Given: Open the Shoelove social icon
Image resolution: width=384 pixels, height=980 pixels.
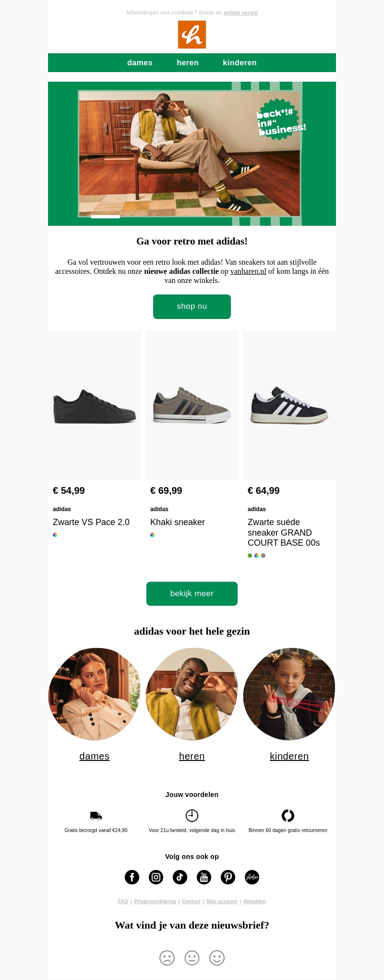Looking at the screenshot, I should pyautogui.click(x=252, y=877).
